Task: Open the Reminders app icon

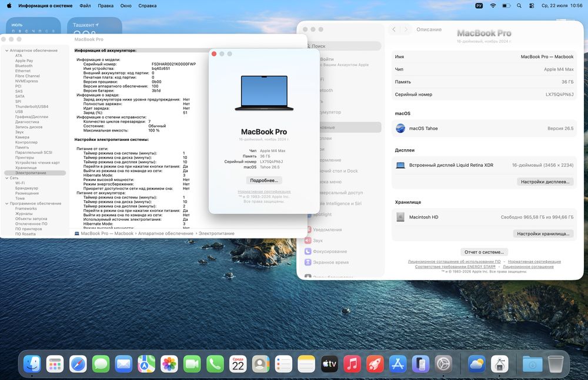Action: pos(283,364)
